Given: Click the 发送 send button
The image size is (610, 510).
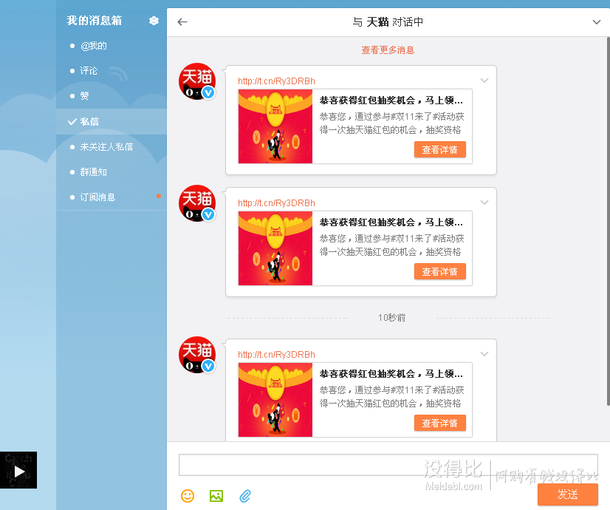Looking at the screenshot, I should [568, 494].
